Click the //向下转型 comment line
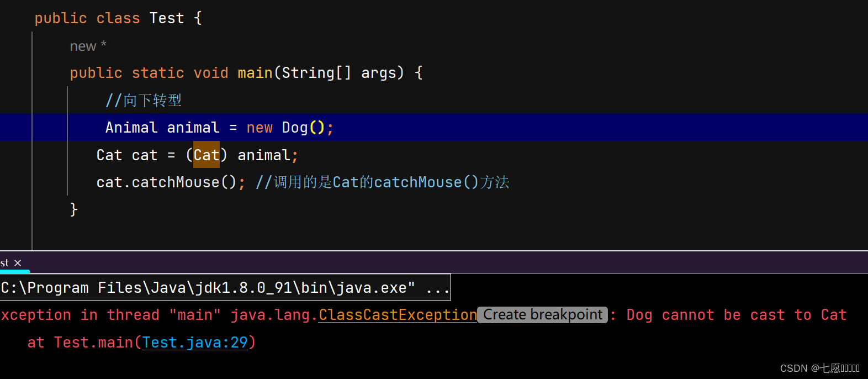The image size is (868, 379). pyautogui.click(x=144, y=101)
